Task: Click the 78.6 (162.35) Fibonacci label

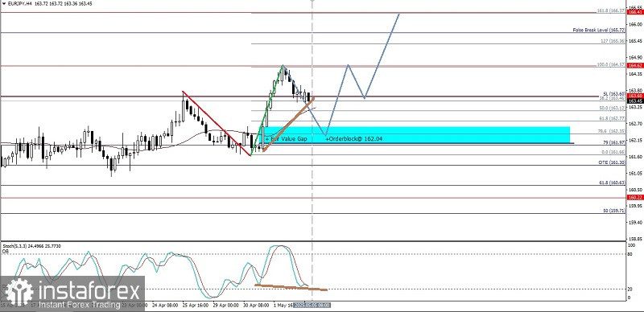Action: tap(613, 132)
